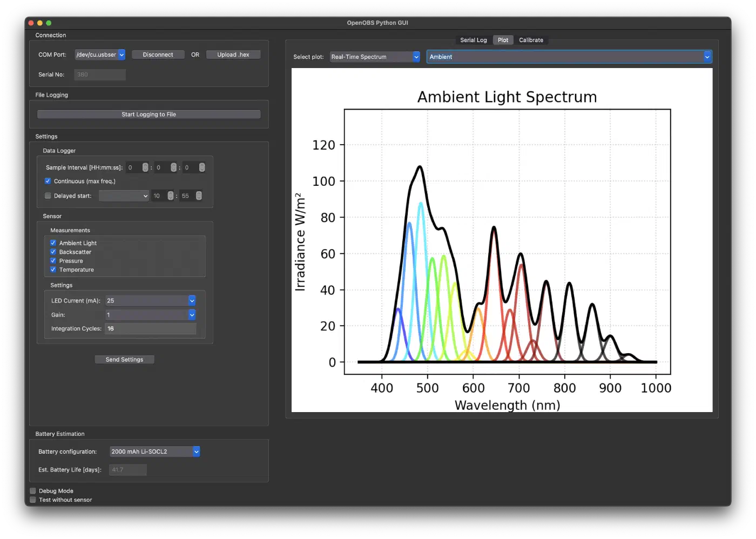The image size is (756, 539).
Task: Click the Serial No field
Action: click(100, 75)
